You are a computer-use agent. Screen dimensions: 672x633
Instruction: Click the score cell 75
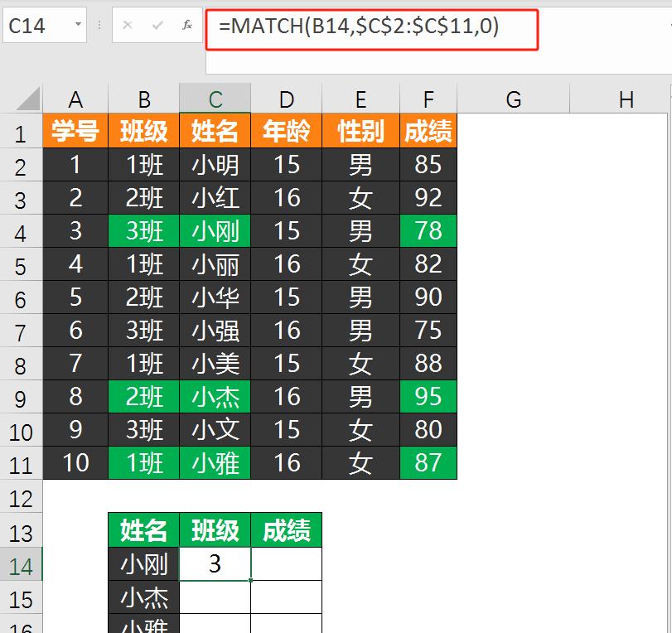[428, 331]
